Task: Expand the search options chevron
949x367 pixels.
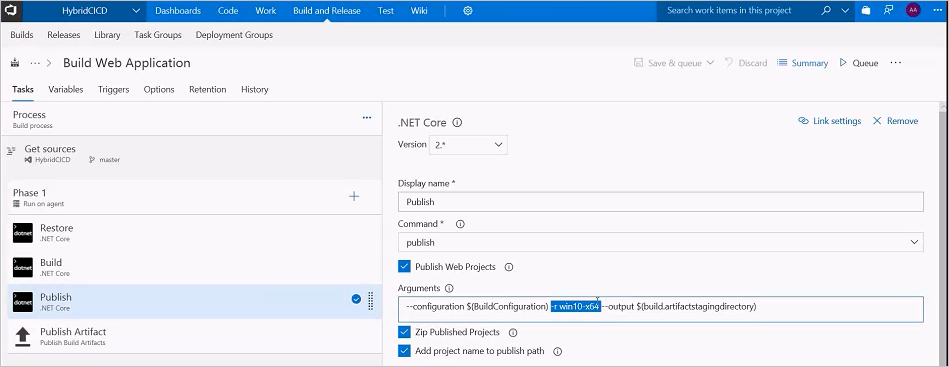Action: point(845,11)
